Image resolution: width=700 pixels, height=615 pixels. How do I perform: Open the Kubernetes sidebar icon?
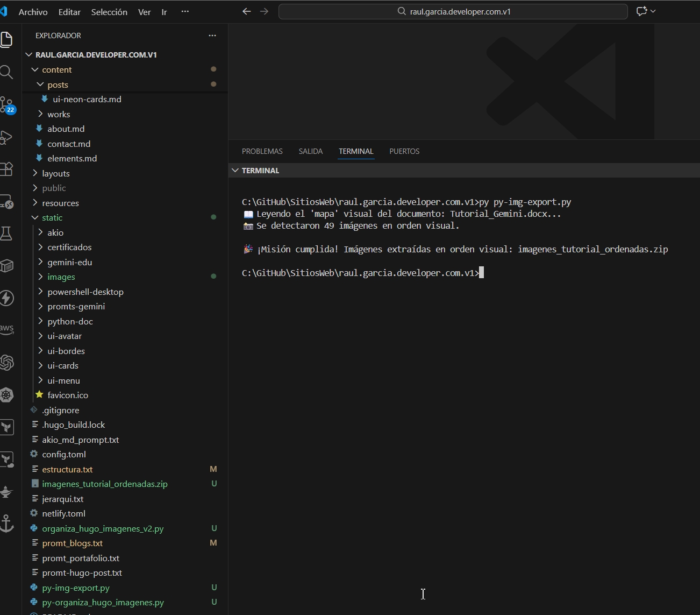pyautogui.click(x=7, y=395)
